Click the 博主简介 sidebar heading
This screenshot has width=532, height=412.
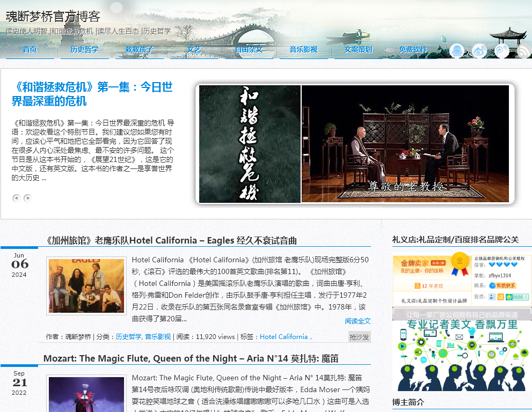[408, 402]
